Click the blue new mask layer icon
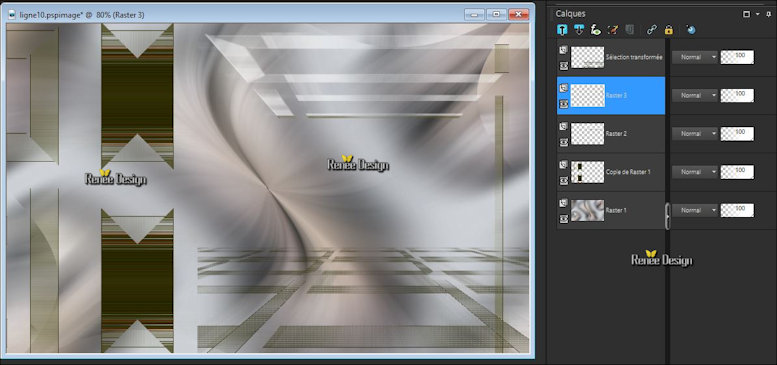Screen dimensions: 777x365 [x=691, y=30]
